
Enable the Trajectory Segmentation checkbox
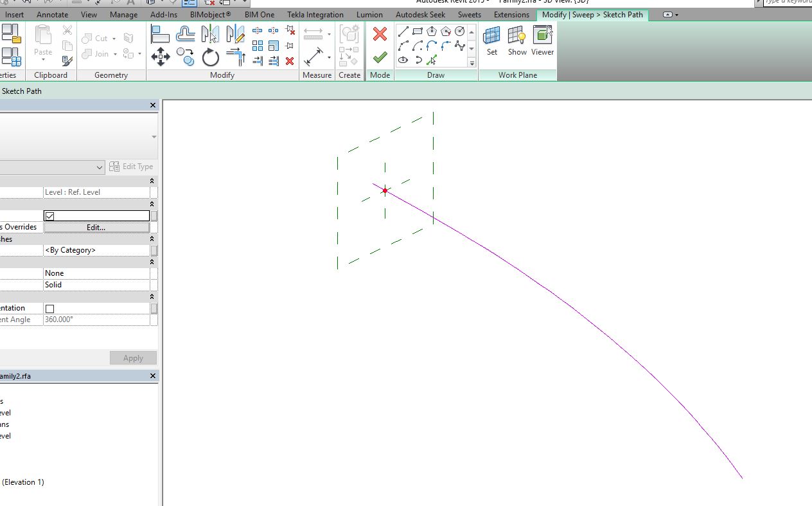point(49,308)
